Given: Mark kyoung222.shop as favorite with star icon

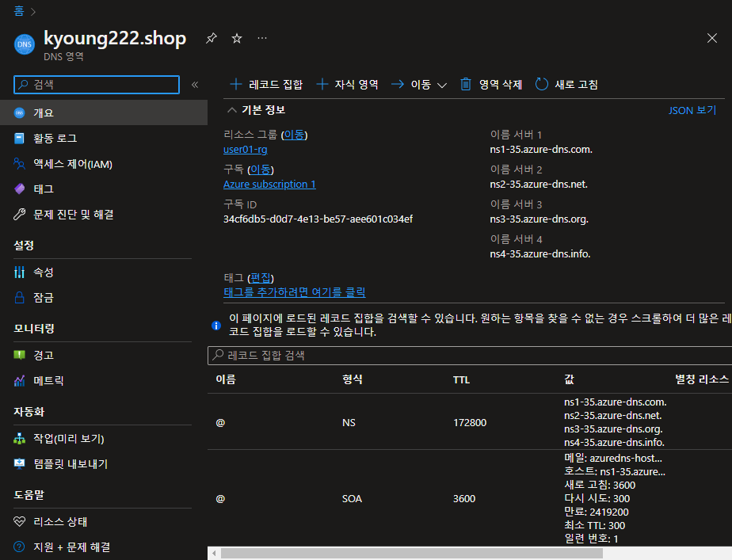Looking at the screenshot, I should [x=237, y=38].
